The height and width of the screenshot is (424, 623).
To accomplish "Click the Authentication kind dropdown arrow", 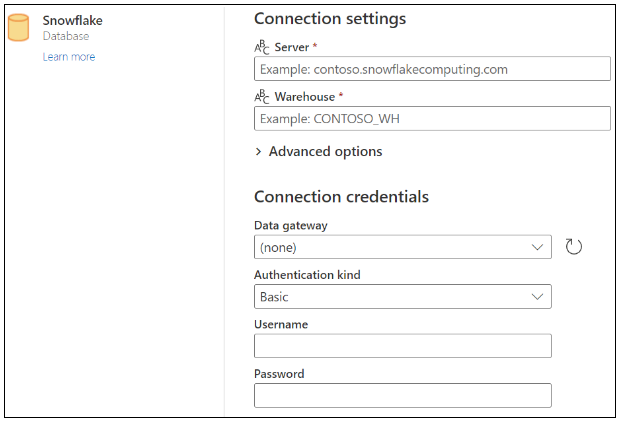I will 538,297.
